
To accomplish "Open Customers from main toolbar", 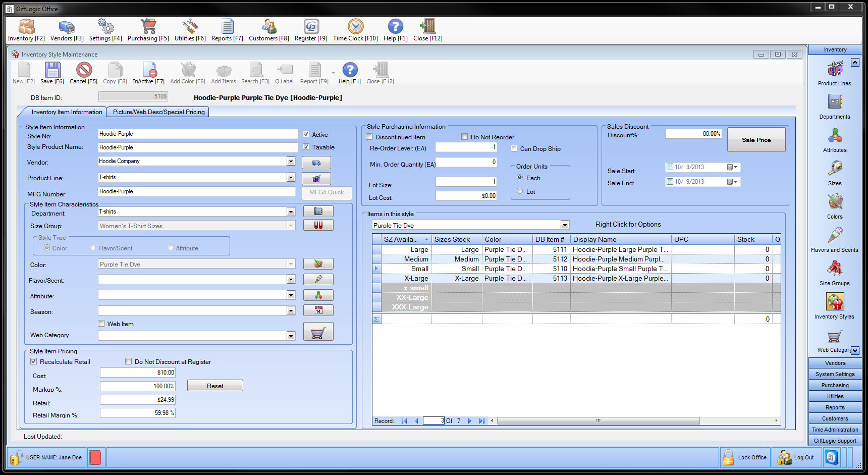I will (268, 30).
